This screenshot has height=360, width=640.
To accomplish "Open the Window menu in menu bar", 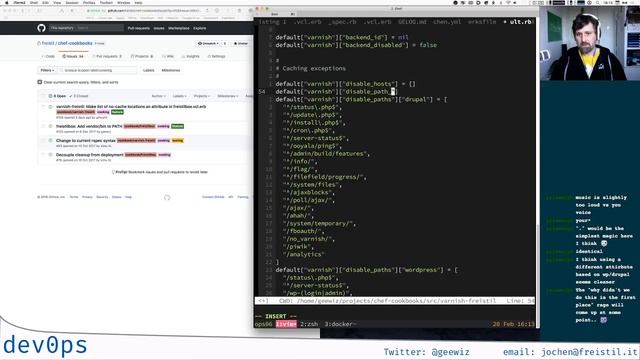I will pos(124,2).
